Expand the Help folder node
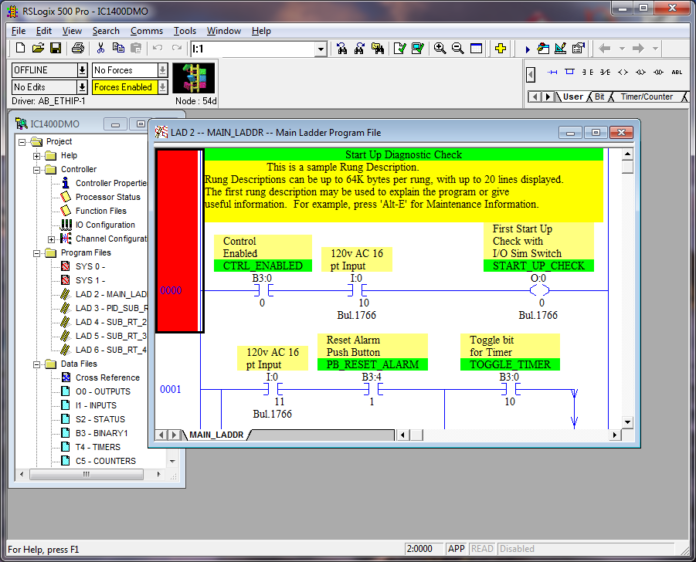The height and width of the screenshot is (562, 696). 36,156
